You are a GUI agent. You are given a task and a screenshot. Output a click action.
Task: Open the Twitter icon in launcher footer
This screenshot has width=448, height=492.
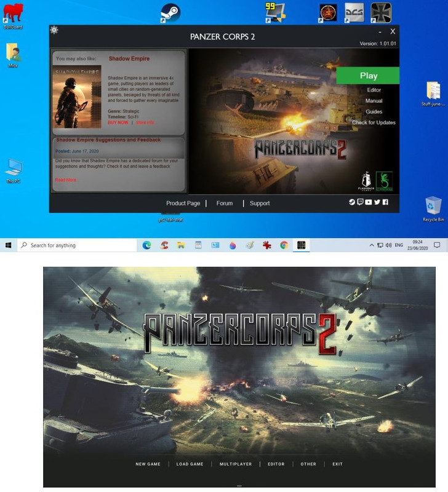point(377,202)
